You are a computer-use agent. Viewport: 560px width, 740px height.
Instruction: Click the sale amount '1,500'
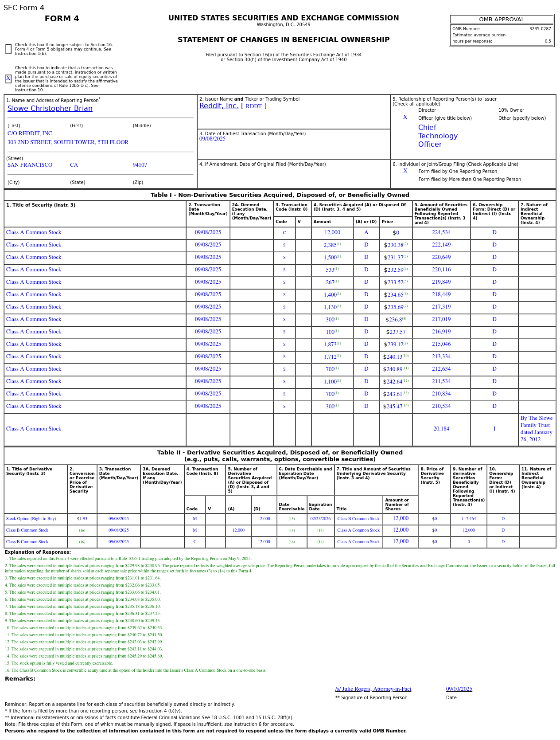(x=330, y=258)
